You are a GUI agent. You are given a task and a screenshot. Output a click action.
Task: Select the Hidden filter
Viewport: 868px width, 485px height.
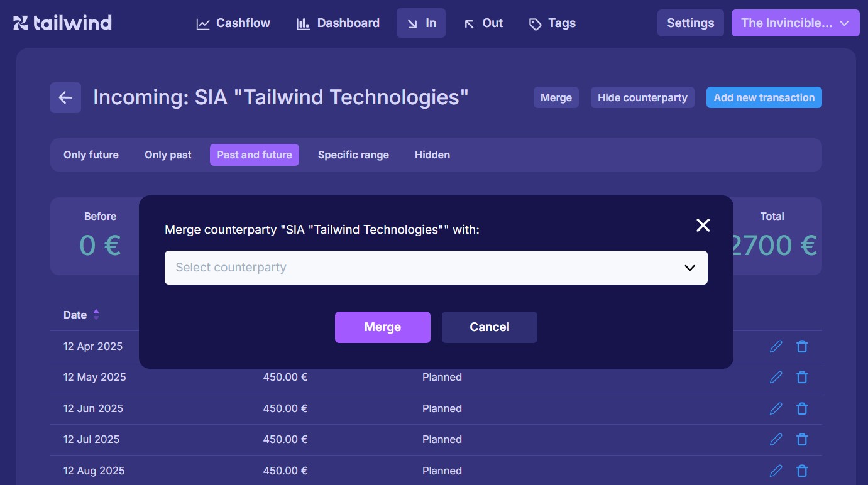coord(432,155)
